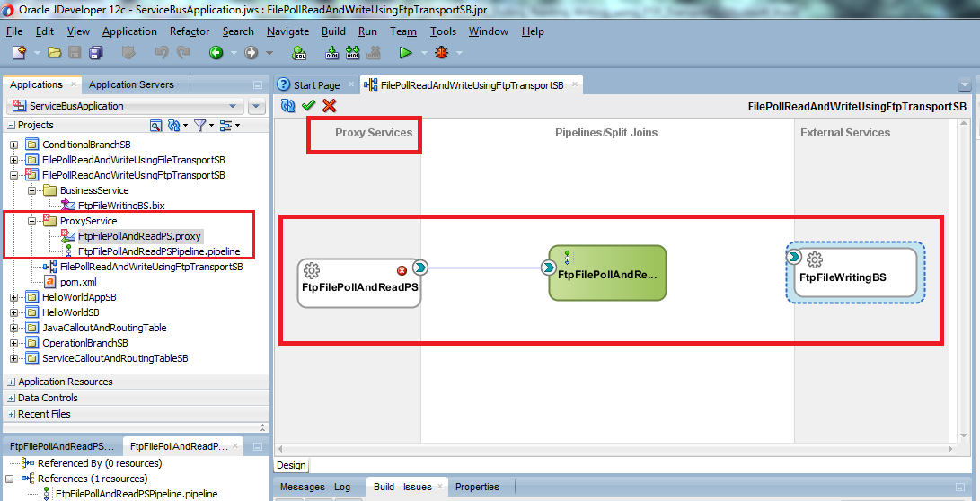Open the Tools menu
The width and height of the screenshot is (980, 501).
[443, 31]
